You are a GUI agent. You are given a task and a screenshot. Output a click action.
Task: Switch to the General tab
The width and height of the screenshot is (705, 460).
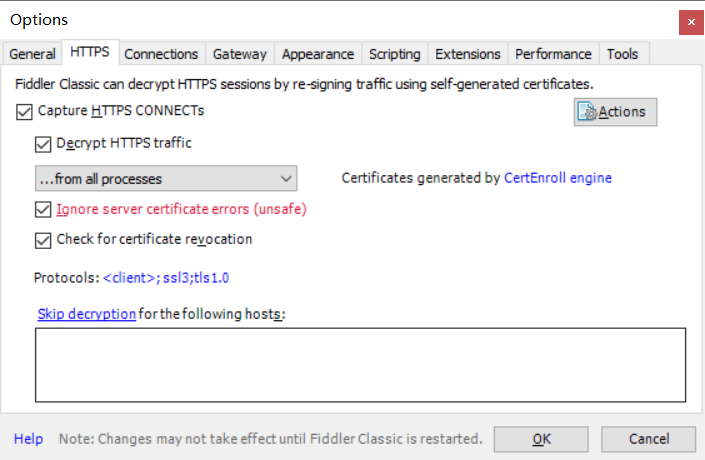(x=32, y=54)
